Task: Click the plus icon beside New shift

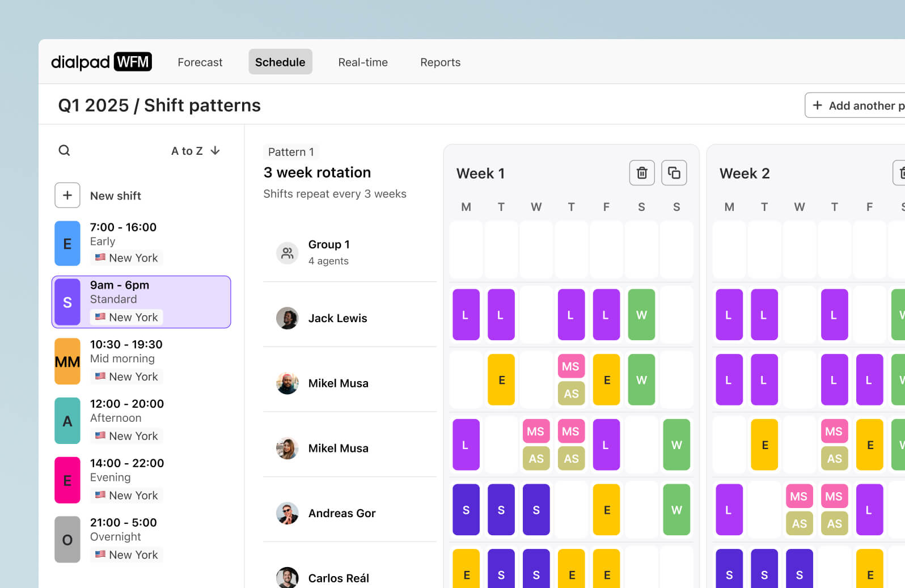Action: click(67, 195)
